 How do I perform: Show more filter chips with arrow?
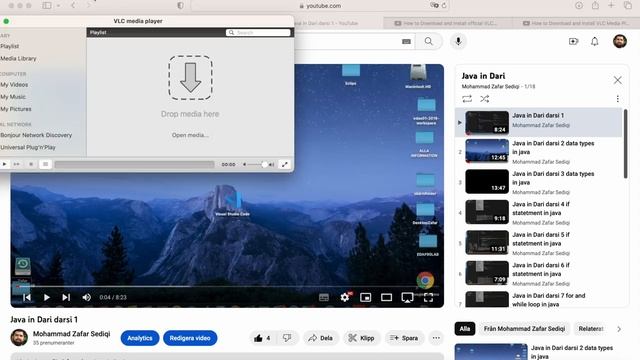(619, 329)
